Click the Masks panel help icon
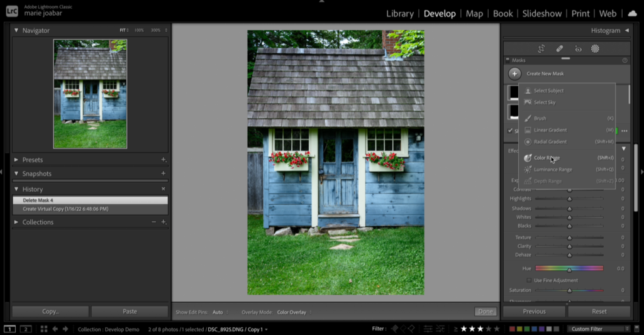The image size is (644, 335). pos(625,60)
